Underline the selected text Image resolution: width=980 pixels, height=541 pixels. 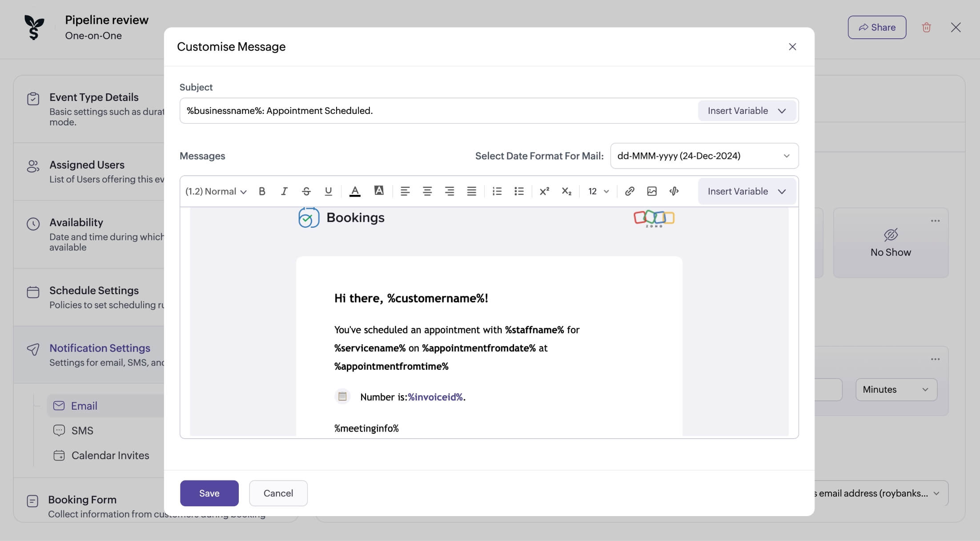pyautogui.click(x=328, y=191)
